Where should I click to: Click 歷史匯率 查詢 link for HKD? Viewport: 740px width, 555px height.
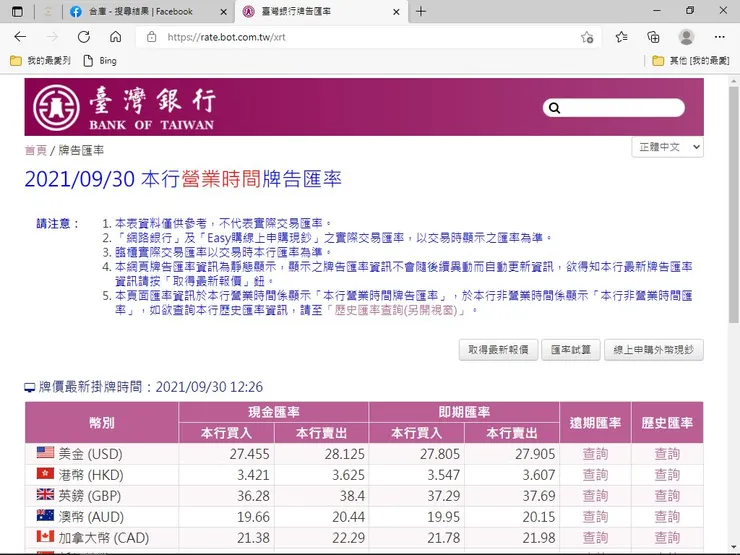[667, 475]
